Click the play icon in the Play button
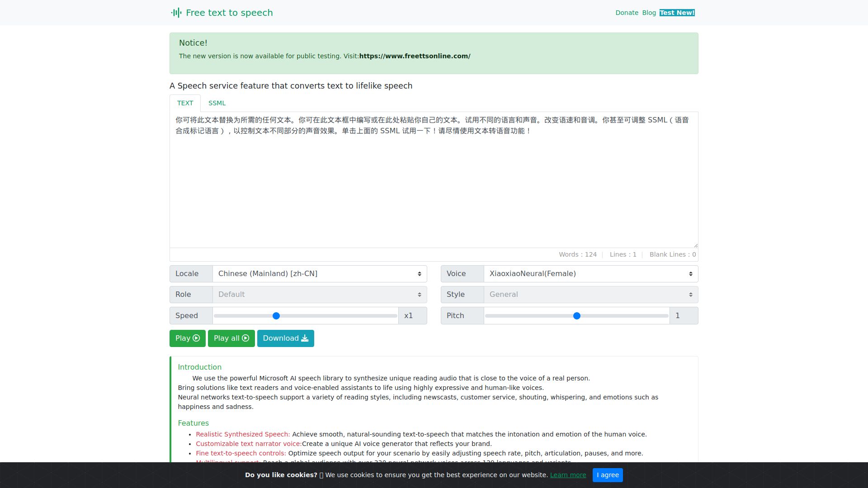 196,338
